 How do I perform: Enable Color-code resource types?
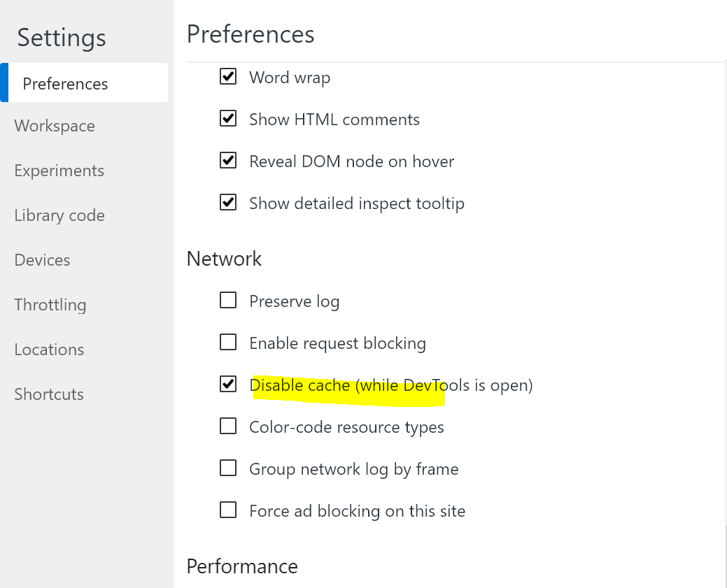tap(228, 426)
